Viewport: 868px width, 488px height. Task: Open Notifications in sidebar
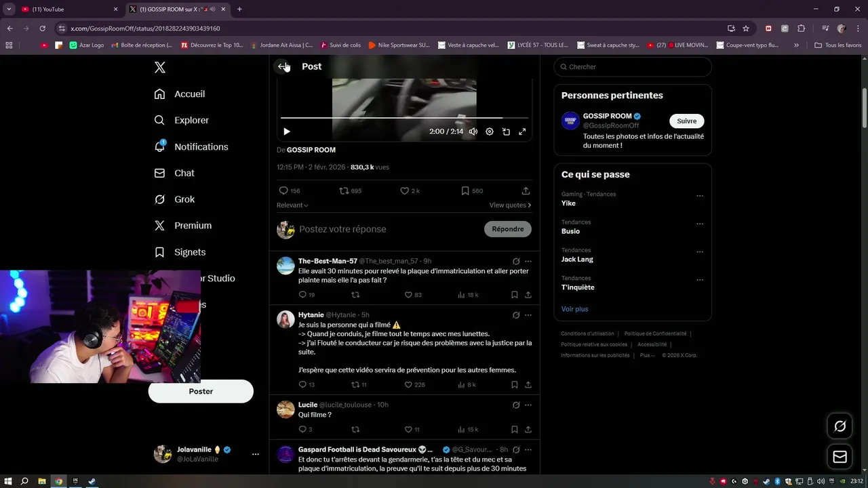[191, 147]
